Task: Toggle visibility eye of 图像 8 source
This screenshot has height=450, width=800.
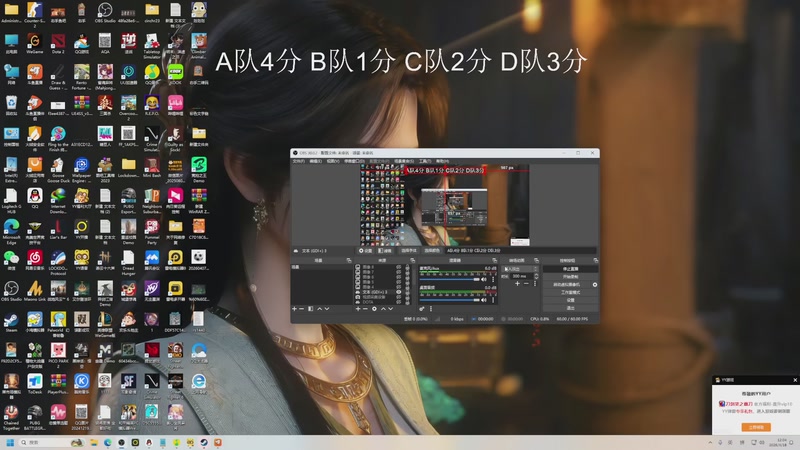Action: (x=398, y=267)
